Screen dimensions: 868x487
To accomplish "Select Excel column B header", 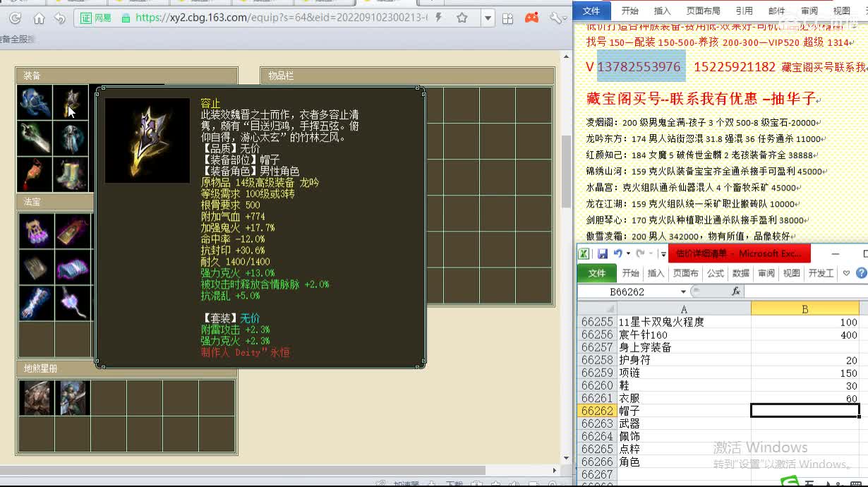I will click(805, 309).
